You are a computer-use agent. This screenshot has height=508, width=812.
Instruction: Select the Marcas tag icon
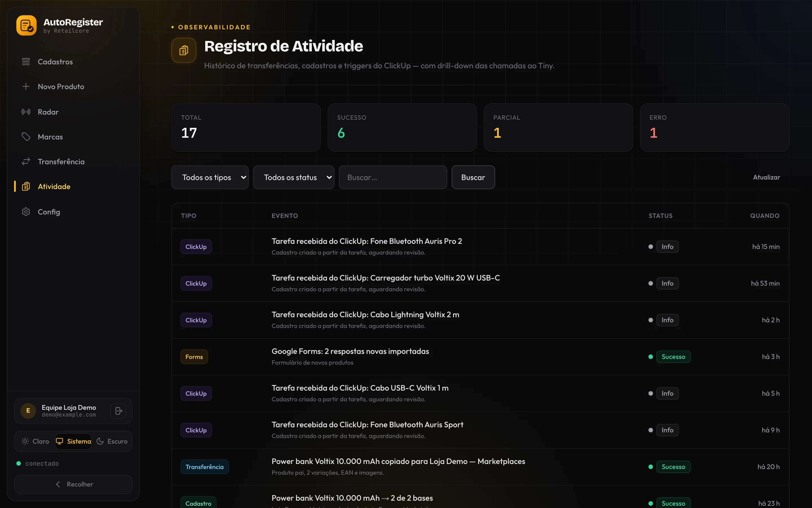coord(26,137)
